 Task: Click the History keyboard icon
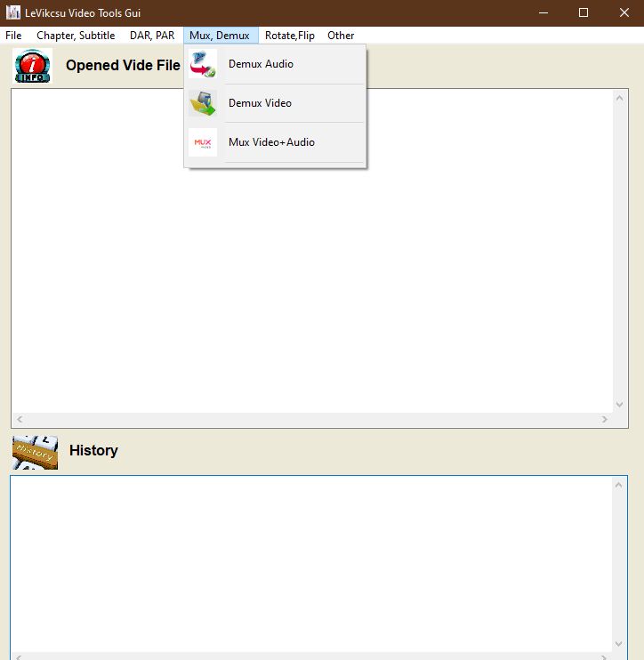point(35,453)
